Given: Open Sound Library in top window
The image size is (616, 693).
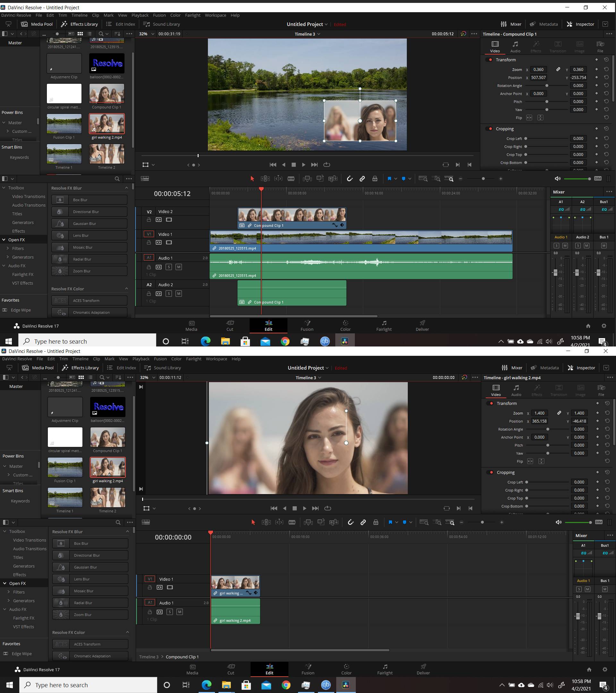Looking at the screenshot, I should [161, 24].
